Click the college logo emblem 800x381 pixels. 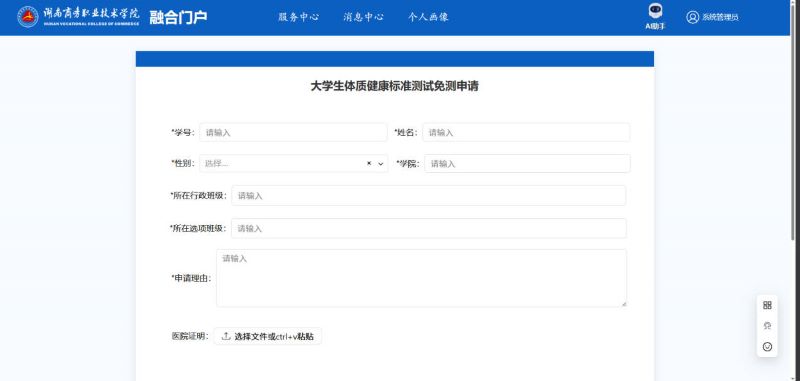point(28,17)
